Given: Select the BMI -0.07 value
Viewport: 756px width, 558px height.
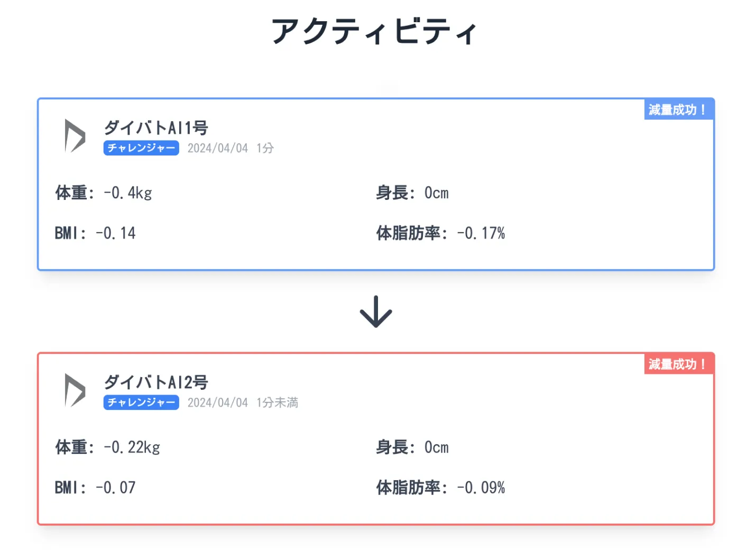Looking at the screenshot, I should click(x=95, y=488).
